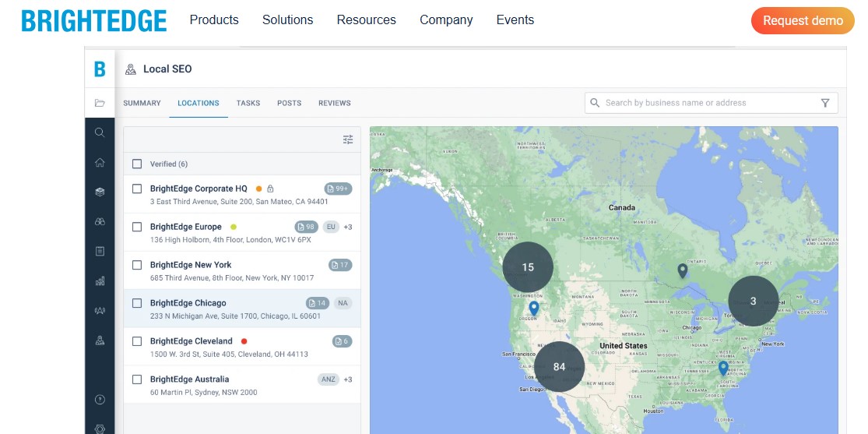Open the Posts tab
868x434 pixels.
[290, 103]
